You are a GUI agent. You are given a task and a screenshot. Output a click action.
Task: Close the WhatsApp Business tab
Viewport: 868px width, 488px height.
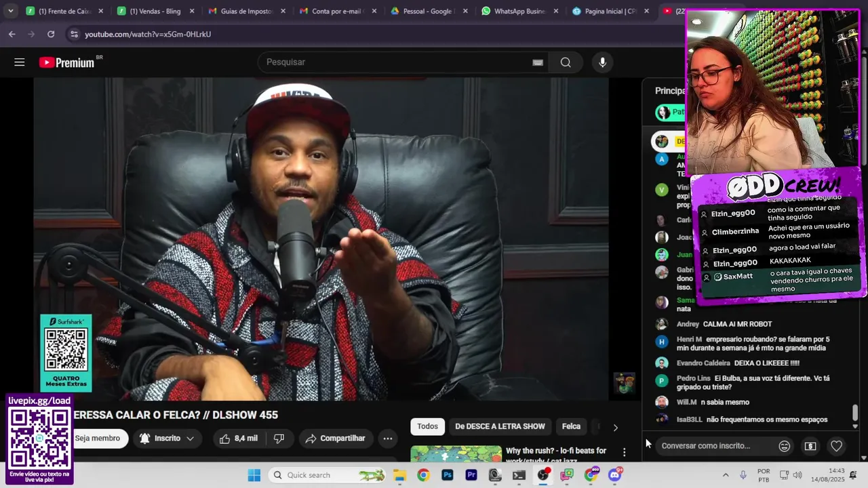[x=555, y=11]
